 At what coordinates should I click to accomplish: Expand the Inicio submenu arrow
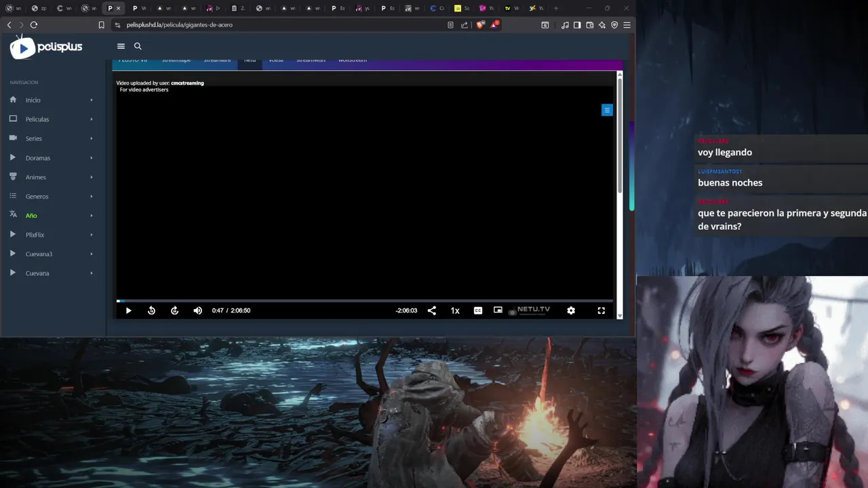(x=92, y=100)
